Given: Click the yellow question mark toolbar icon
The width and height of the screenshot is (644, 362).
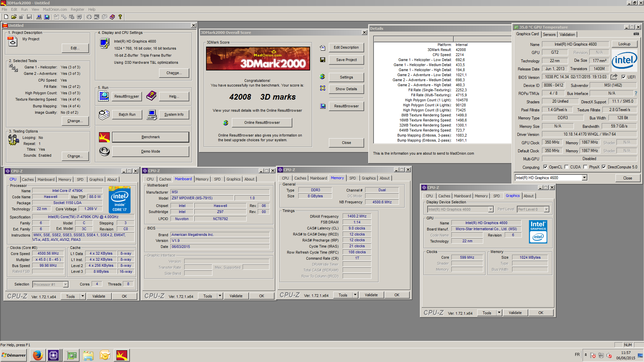Looking at the screenshot, I should coord(120,17).
